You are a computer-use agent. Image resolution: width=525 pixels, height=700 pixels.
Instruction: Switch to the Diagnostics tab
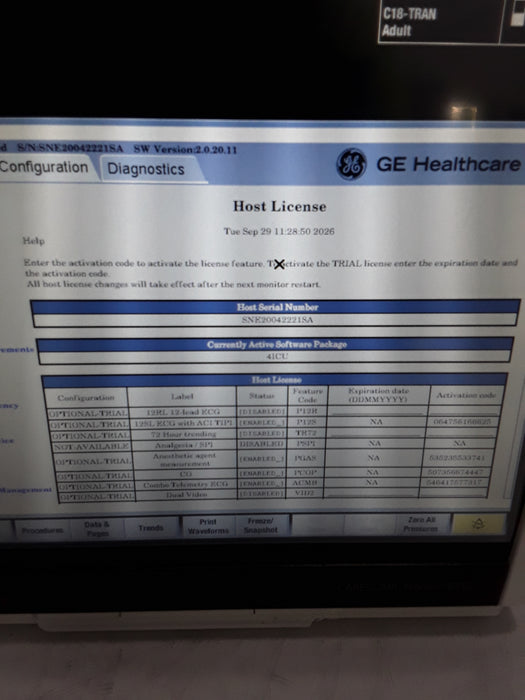pos(146,169)
